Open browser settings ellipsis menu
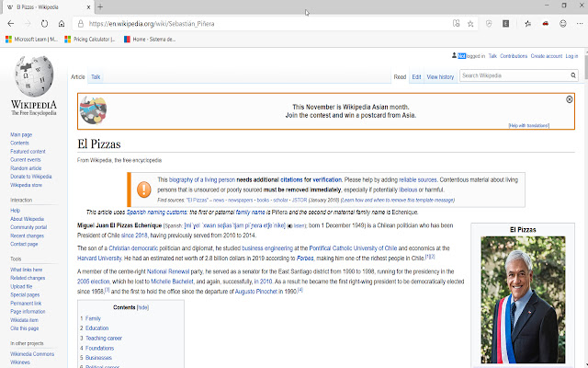The height and width of the screenshot is (368, 588). click(580, 24)
